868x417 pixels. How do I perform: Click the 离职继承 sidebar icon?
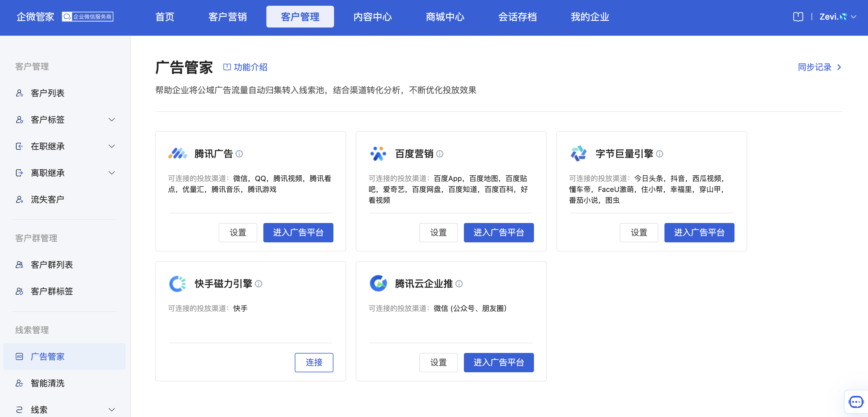(20, 173)
